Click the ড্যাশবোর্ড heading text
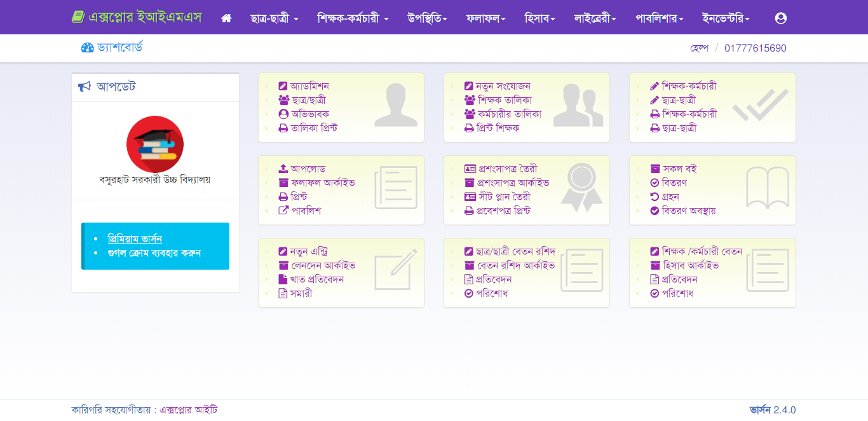This screenshot has width=868, height=421. pyautogui.click(x=120, y=48)
